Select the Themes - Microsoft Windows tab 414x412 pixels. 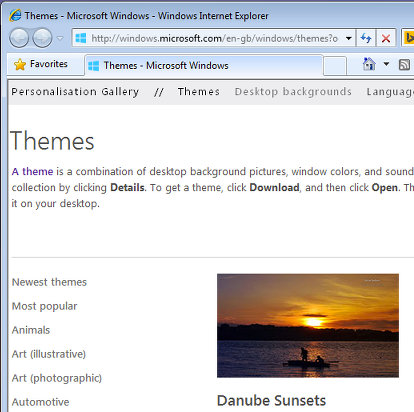click(x=204, y=65)
